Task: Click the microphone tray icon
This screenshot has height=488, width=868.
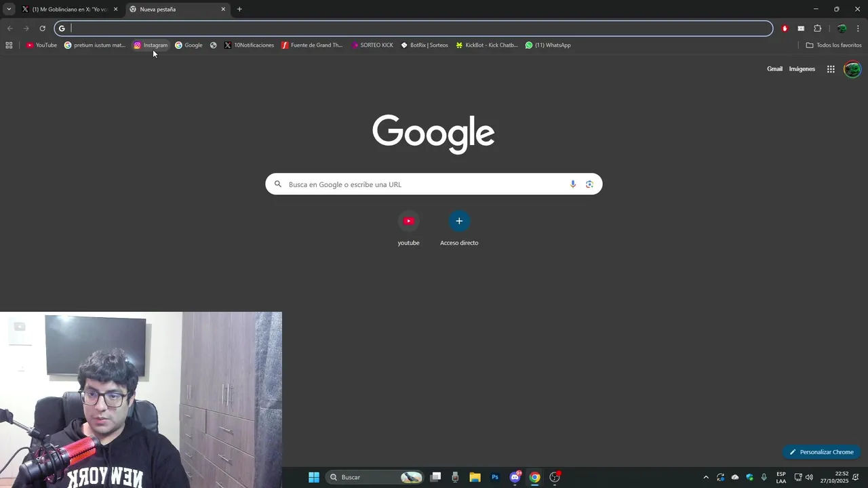Action: click(764, 477)
